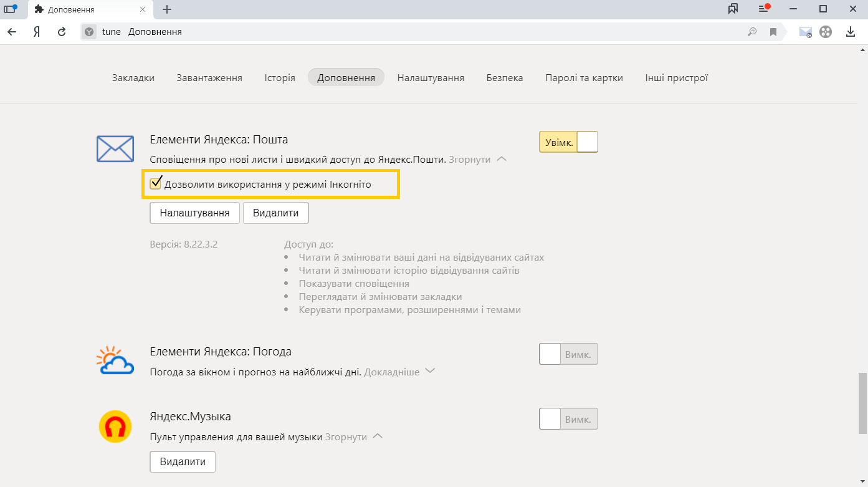Click the page vertical scrollbar thumb
The image size is (868, 487).
(862, 402)
